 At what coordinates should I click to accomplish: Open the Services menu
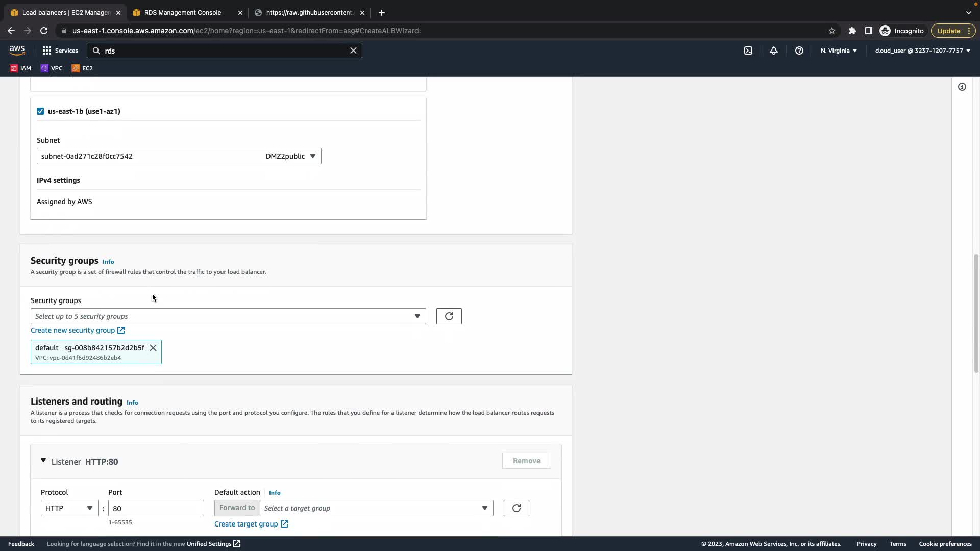click(60, 51)
